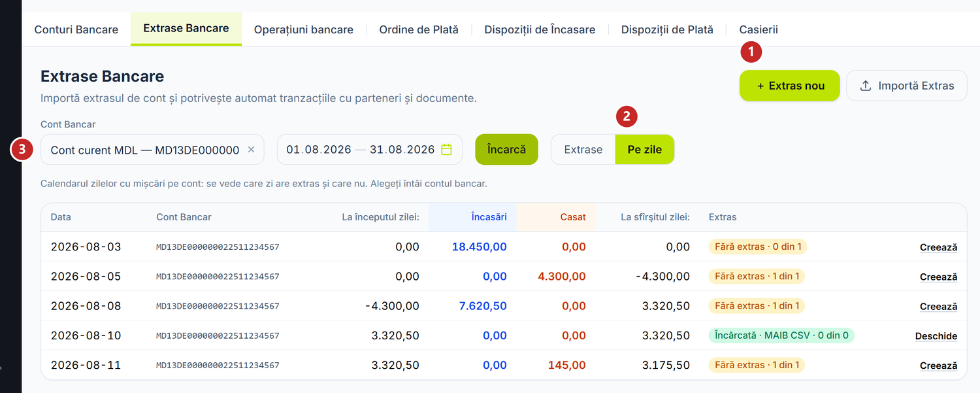Image resolution: width=980 pixels, height=393 pixels.
Task: Switch view to Extrase
Action: tap(583, 149)
